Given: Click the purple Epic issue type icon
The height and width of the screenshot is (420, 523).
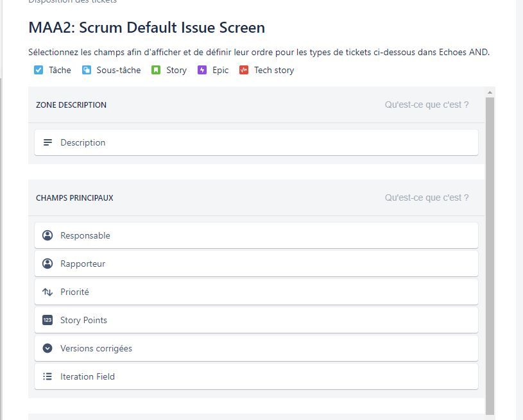Looking at the screenshot, I should coord(202,70).
